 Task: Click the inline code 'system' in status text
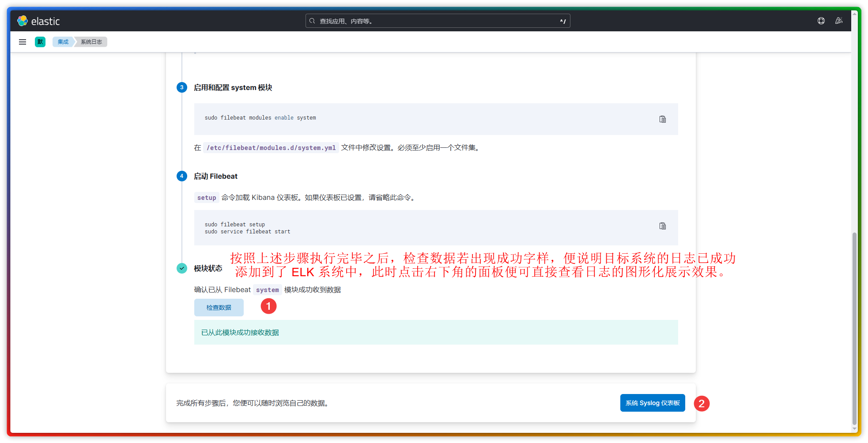pos(268,290)
